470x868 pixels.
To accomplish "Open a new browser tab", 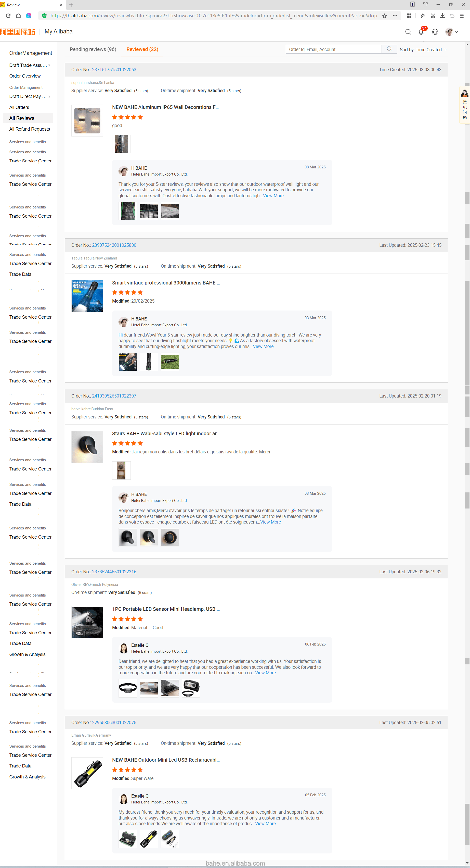I will 71,5.
